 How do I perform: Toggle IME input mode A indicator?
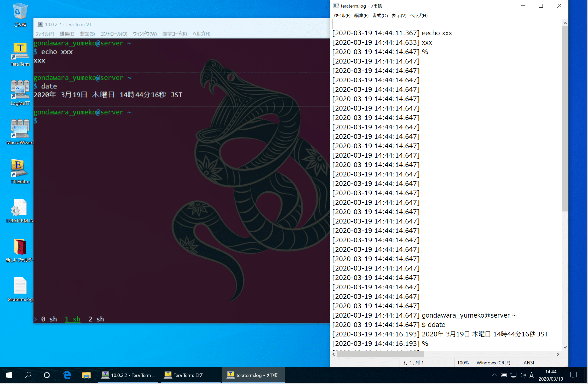532,375
